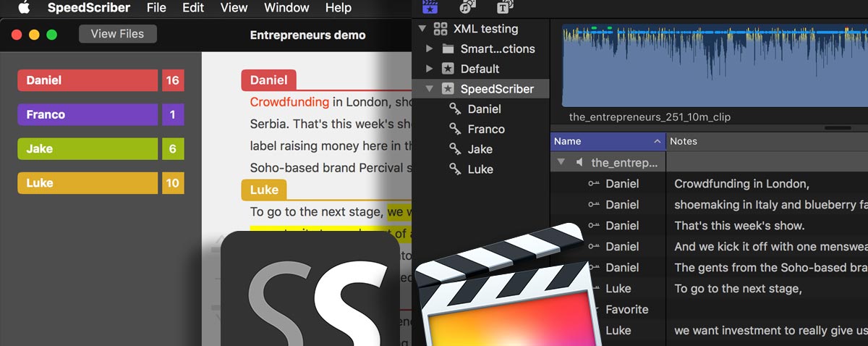Open the Edit menu
The width and height of the screenshot is (868, 346).
[193, 9]
